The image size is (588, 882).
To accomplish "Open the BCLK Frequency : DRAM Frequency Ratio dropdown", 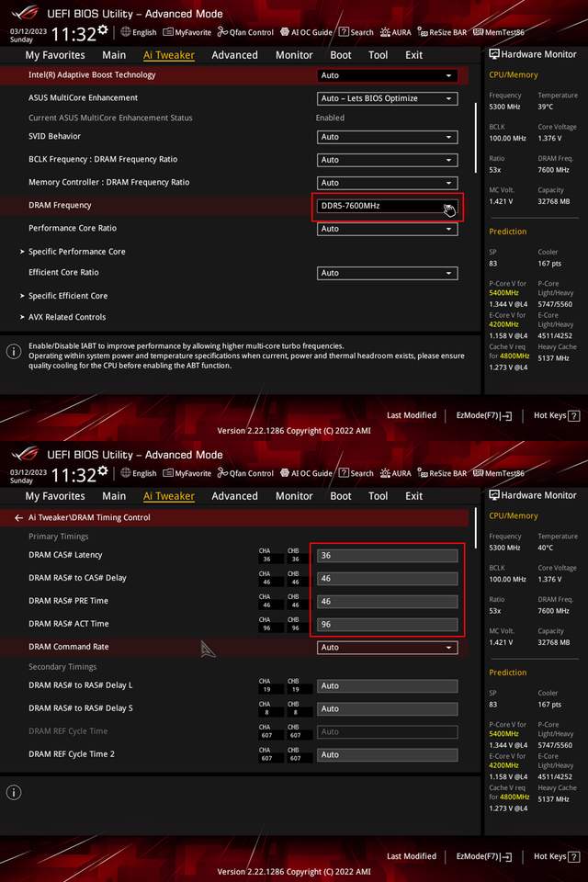I will (387, 160).
